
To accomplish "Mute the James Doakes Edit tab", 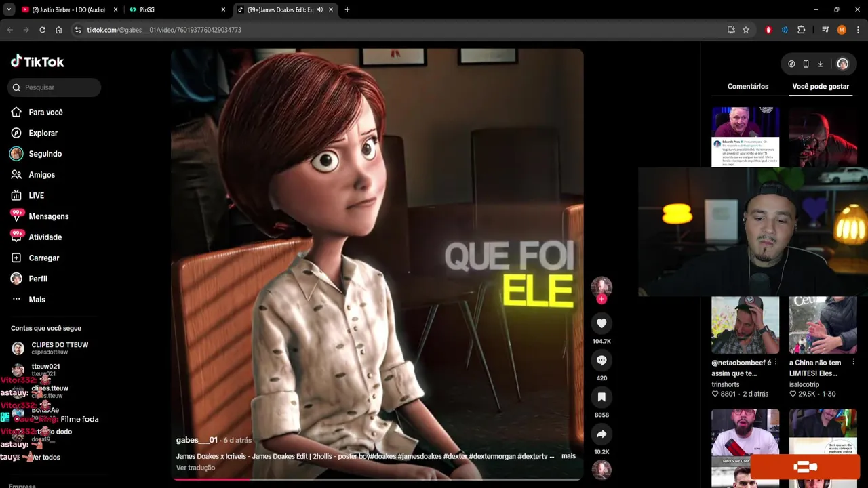I will tap(319, 9).
